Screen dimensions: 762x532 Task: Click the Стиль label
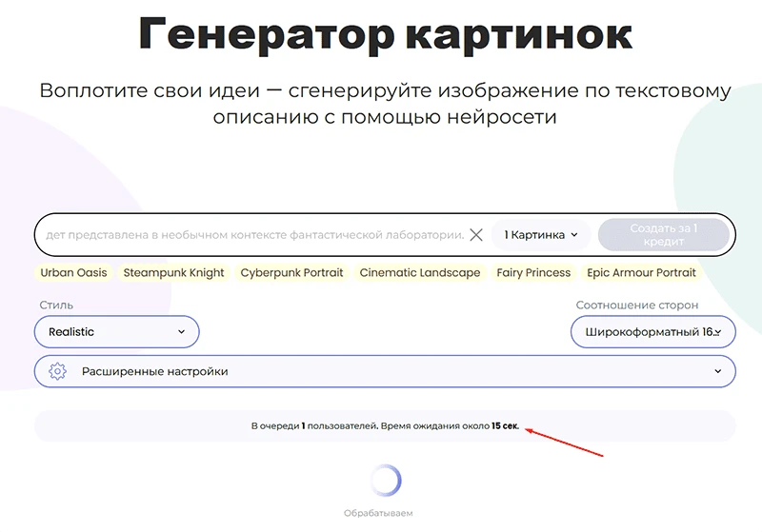56,305
